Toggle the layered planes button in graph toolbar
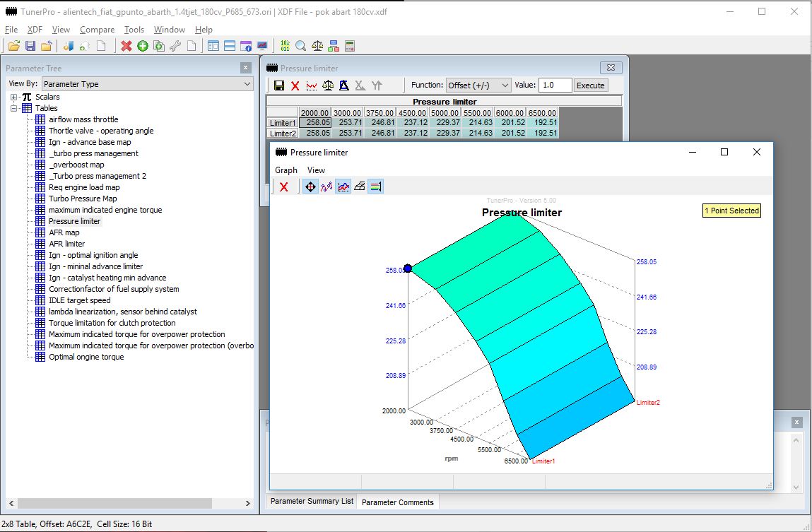This screenshot has width=812, height=532. (x=360, y=187)
